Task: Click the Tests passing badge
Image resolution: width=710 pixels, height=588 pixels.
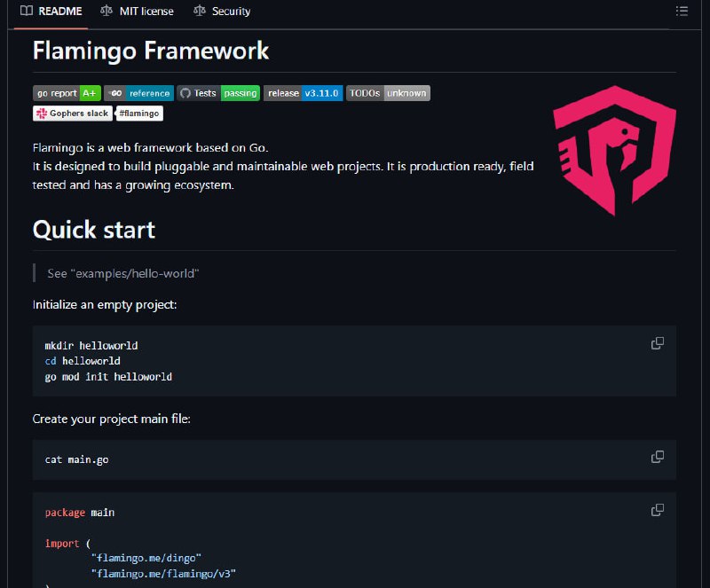Action: pos(218,93)
